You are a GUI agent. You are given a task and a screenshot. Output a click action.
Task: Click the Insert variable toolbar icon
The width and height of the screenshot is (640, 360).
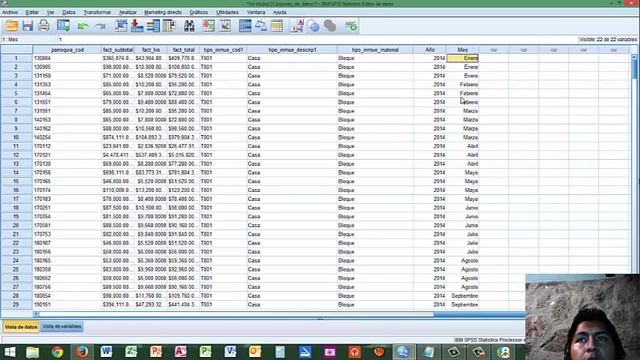pyautogui.click(x=225, y=26)
